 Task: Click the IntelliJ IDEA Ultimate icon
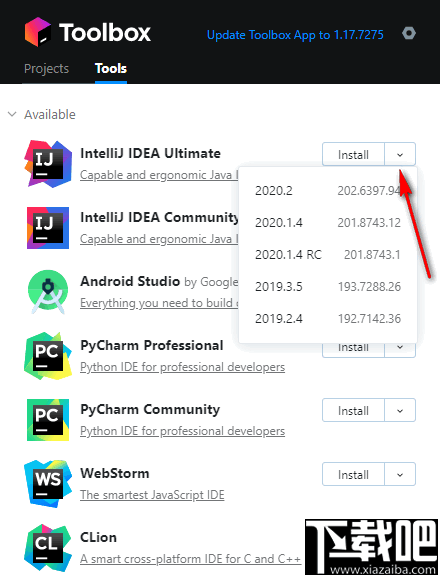pos(48,164)
